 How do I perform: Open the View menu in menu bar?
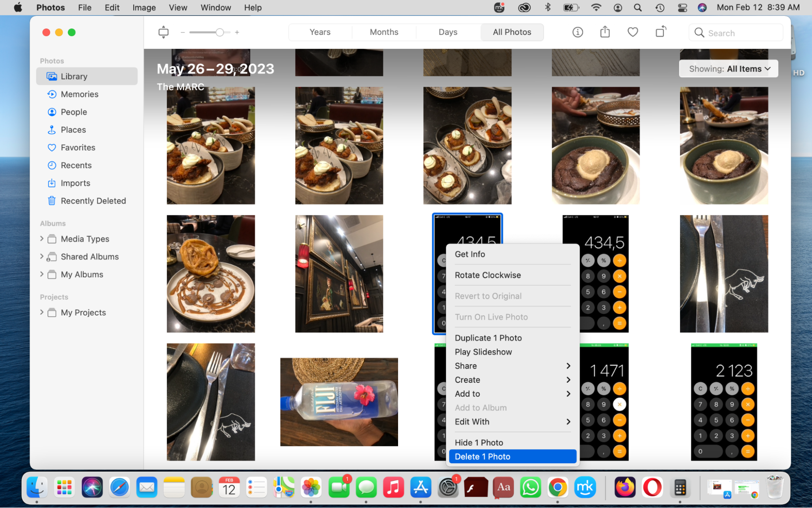click(x=178, y=7)
